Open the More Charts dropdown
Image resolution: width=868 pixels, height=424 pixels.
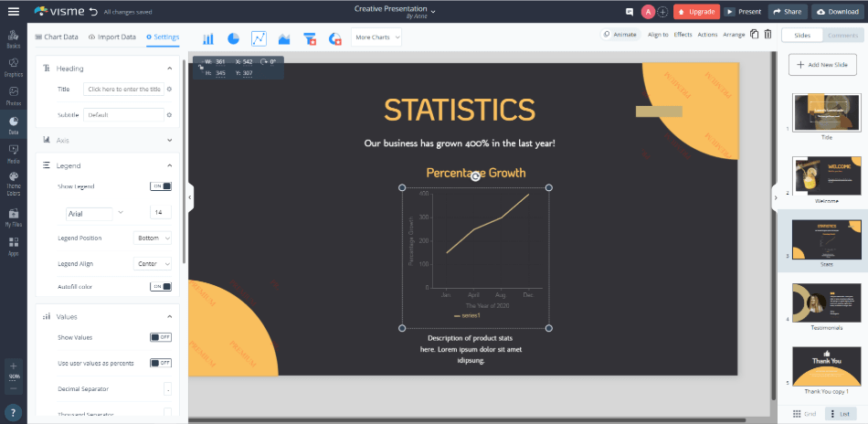(376, 37)
